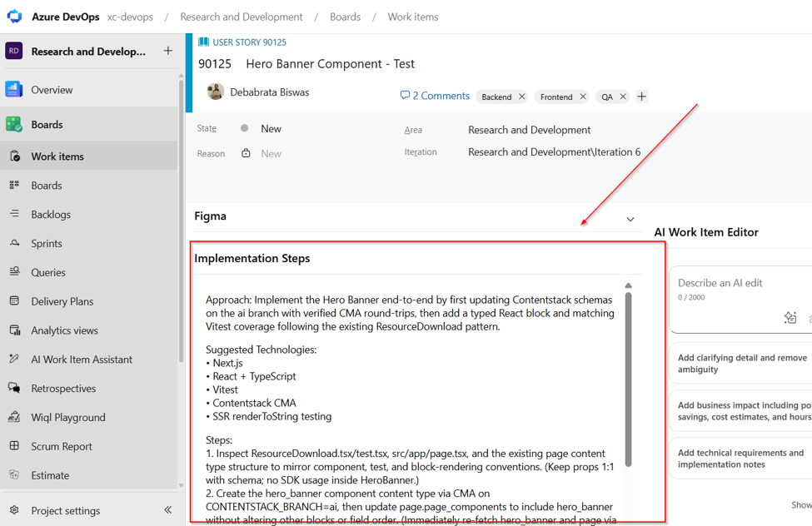Open the 2 Comments link
The image size is (812, 526).
coord(435,96)
